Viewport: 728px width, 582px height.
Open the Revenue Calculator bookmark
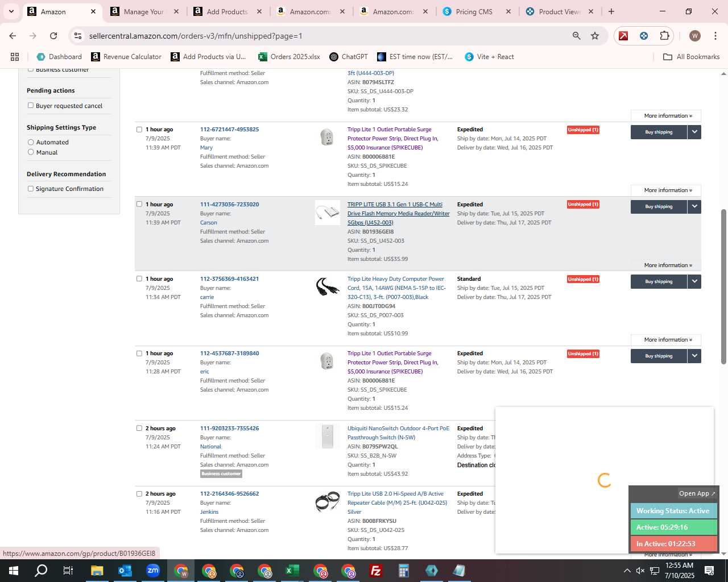(x=126, y=57)
